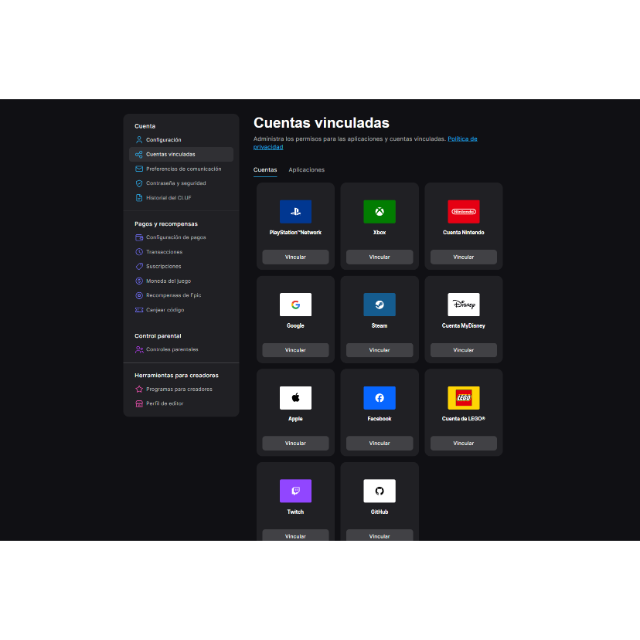Click the Disney logo icon
Screen dimensions: 640x640
[x=463, y=304]
